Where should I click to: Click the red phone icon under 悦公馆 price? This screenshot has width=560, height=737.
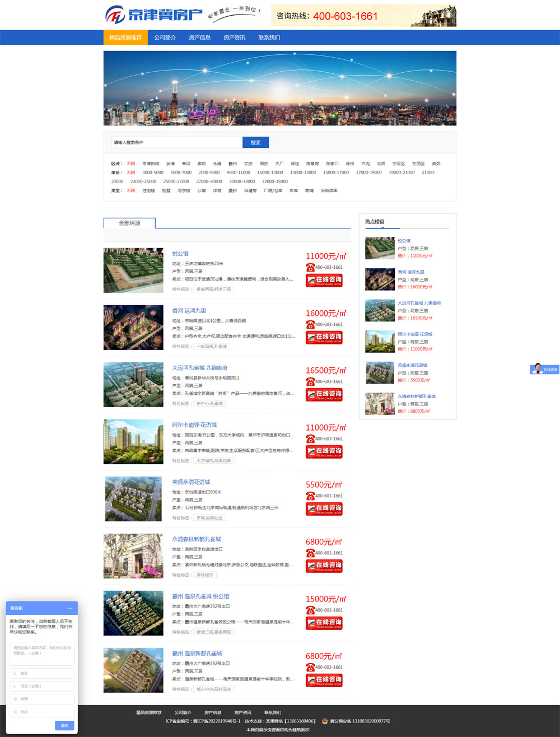[310, 268]
